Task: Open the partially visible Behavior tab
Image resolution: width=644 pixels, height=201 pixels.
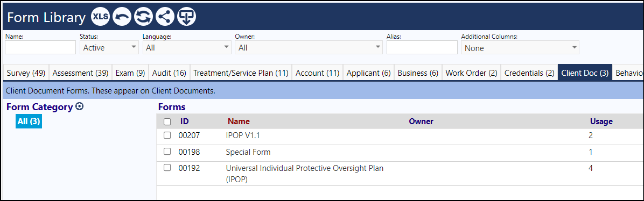Action: pyautogui.click(x=628, y=73)
